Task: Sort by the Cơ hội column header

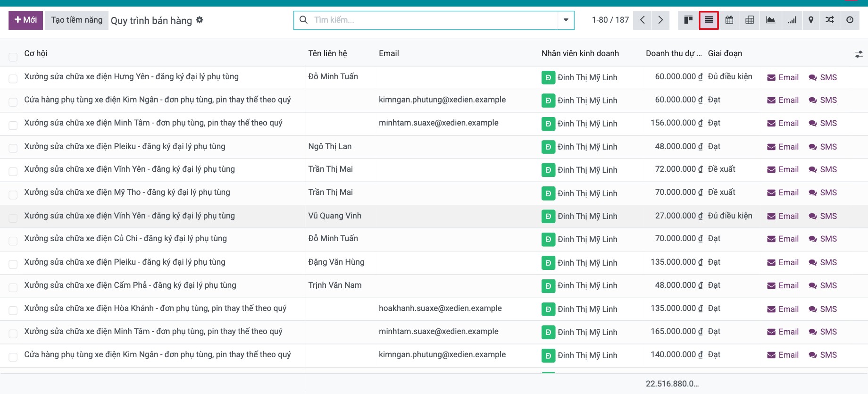Action: 36,53
